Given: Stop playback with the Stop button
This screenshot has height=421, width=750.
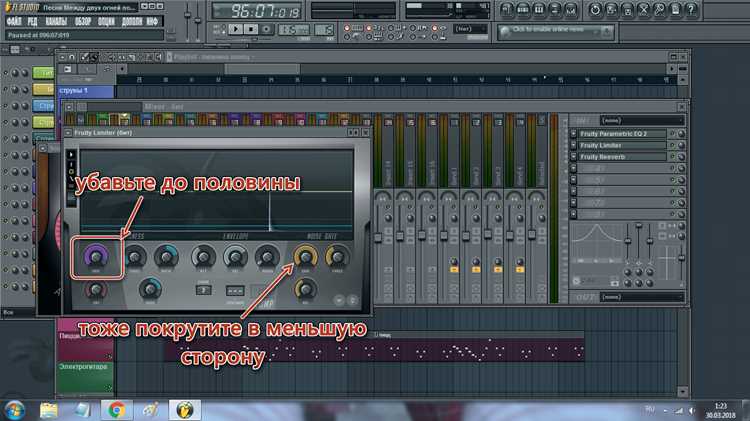Looking at the screenshot, I should pyautogui.click(x=251, y=29).
